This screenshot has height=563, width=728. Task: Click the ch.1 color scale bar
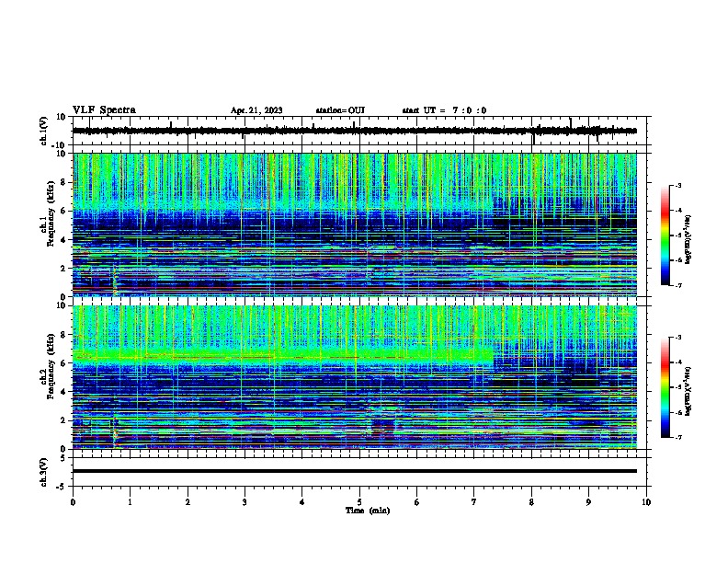coord(665,236)
